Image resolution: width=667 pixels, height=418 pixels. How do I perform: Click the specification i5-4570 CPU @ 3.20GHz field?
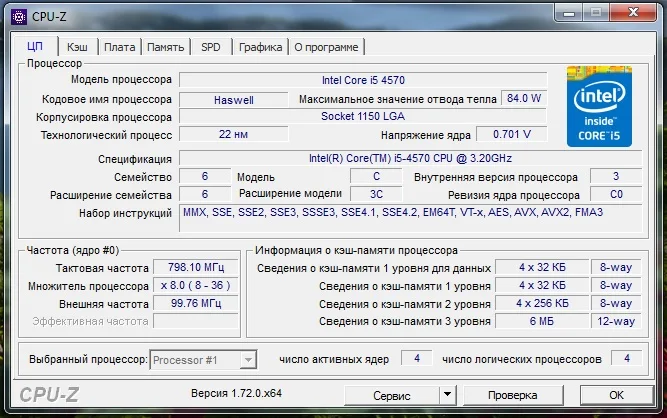(410, 158)
